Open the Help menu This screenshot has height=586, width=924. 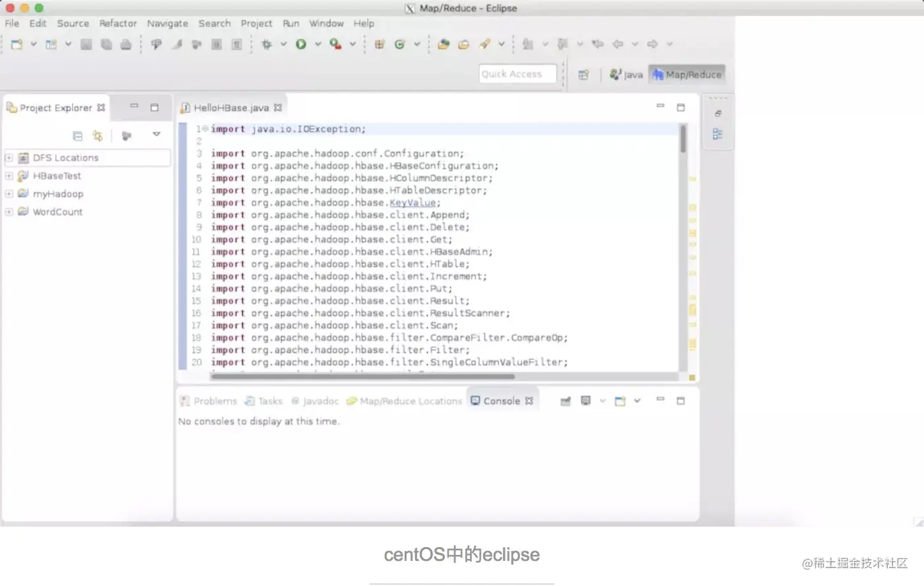coord(364,23)
